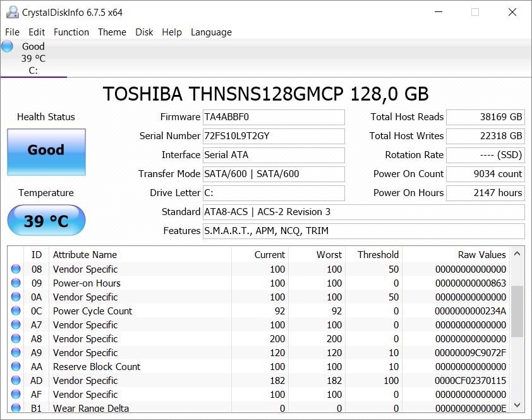
Task: Click status orb for attribute A9 row
Action: click(16, 352)
